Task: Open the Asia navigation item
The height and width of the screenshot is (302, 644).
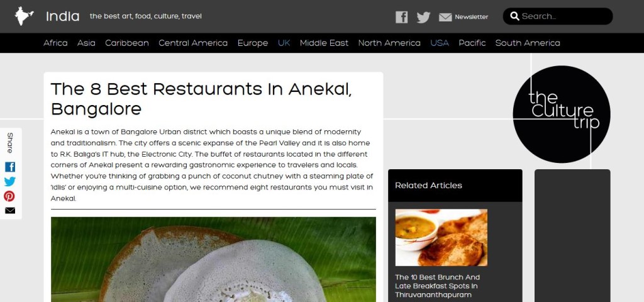Action: click(x=86, y=43)
